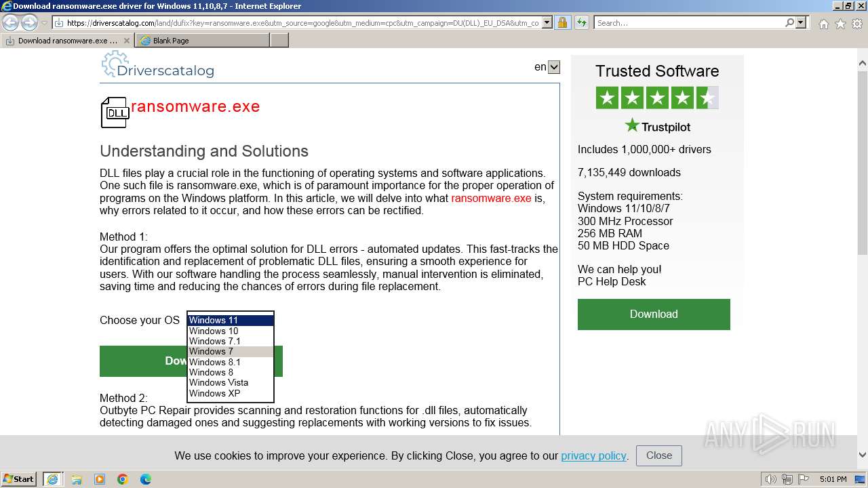Screen dimensions: 868x488
Task: Choose Windows 8 in OS list
Action: [231, 372]
